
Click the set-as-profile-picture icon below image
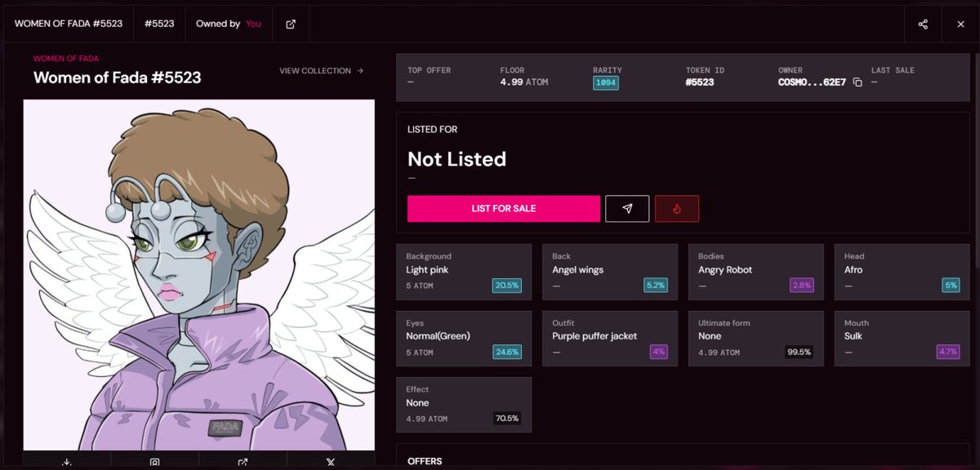click(x=154, y=462)
